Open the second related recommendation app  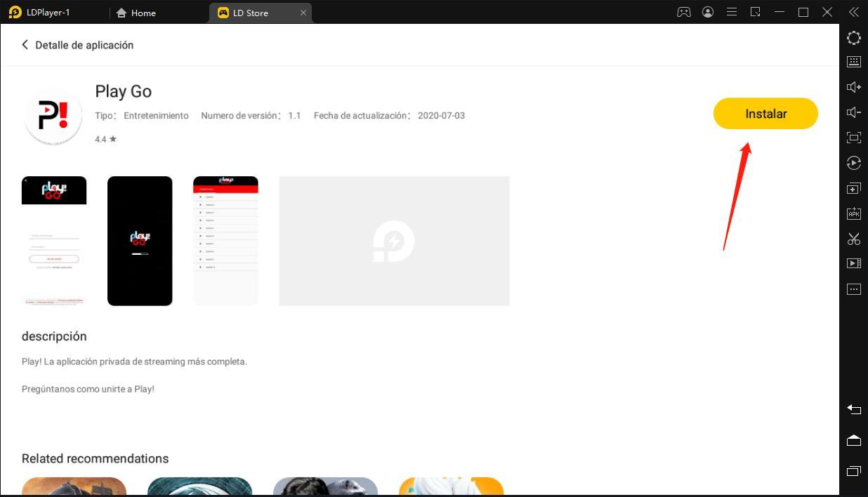tap(199, 486)
